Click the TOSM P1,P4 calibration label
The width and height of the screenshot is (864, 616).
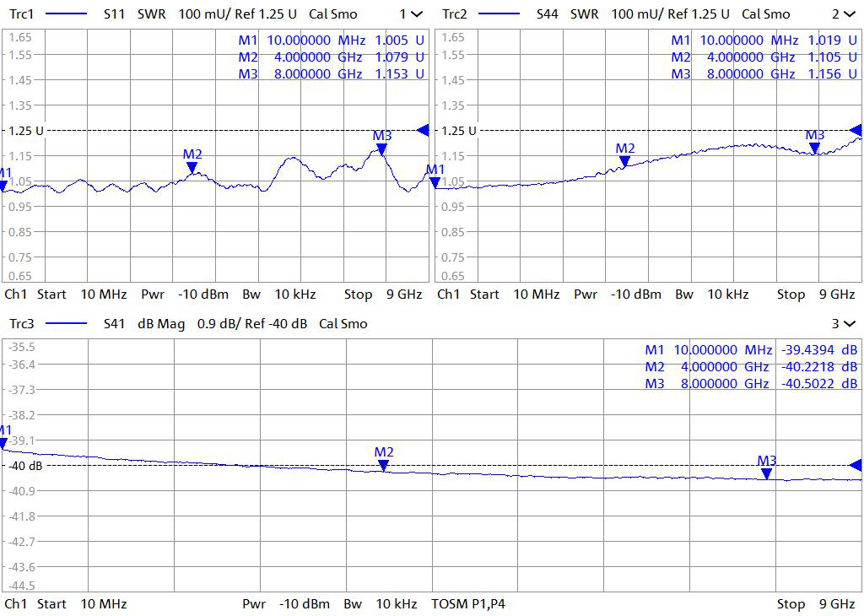tap(467, 604)
